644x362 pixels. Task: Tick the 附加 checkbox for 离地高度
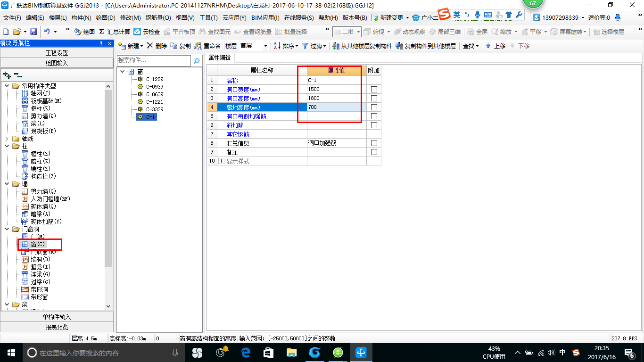tap(374, 107)
